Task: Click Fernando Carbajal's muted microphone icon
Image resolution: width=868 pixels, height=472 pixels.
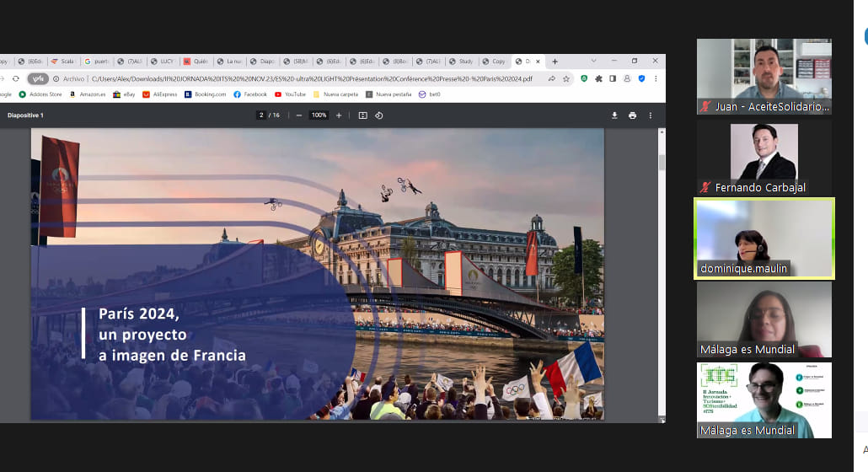Action: 705,188
